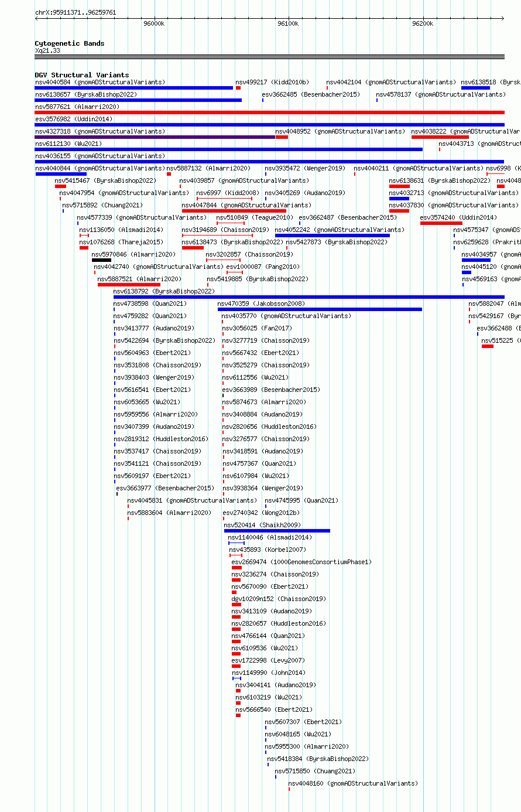Open nsv4759282 (Quan2021) variant
The image size is (521, 812).
[150, 316]
